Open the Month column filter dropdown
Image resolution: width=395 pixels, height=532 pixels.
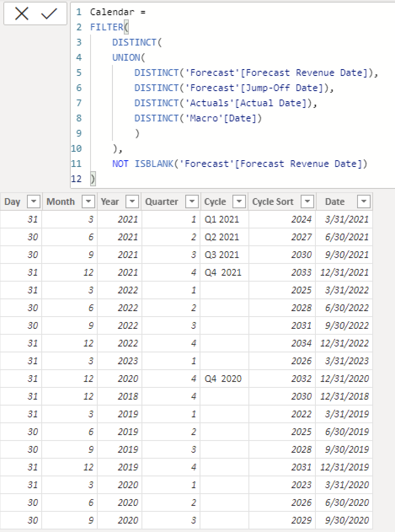[x=88, y=202]
